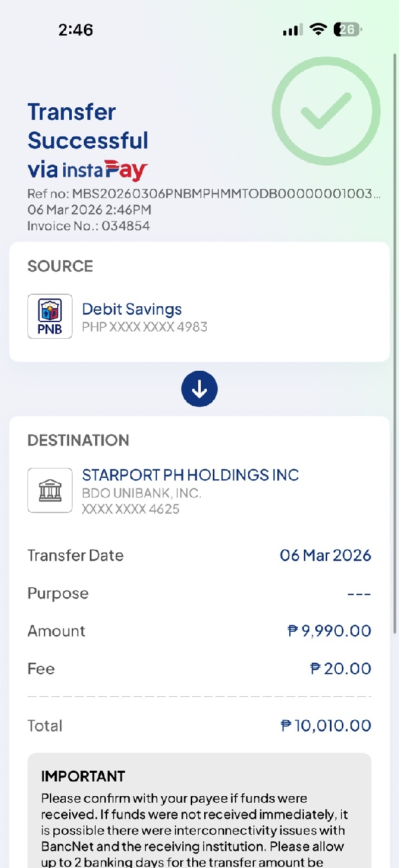This screenshot has height=868, width=399.
Task: Tap the Invoice No. 034854 line
Action: (x=88, y=226)
